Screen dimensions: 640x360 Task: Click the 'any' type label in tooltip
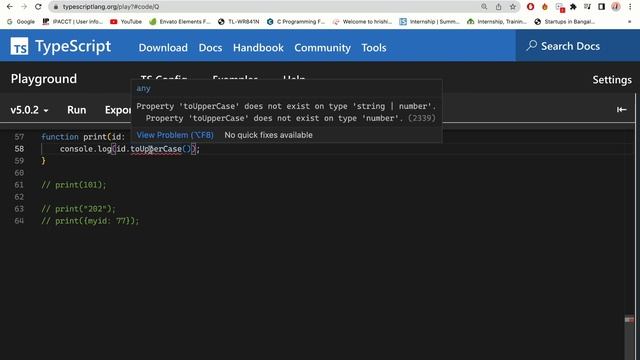[143, 88]
